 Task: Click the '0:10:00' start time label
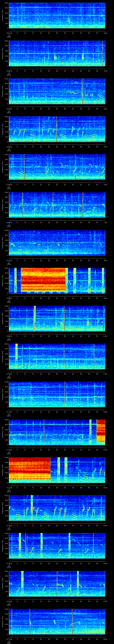pyautogui.click(x=9, y=374)
